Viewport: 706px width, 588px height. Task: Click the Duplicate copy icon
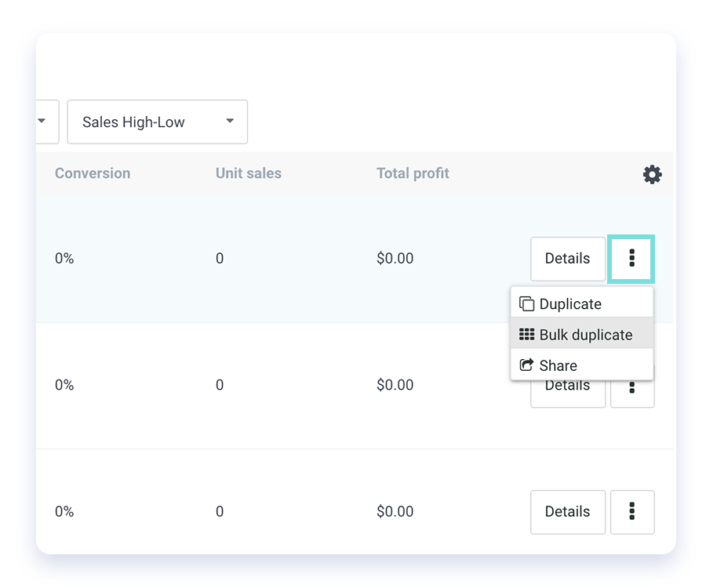click(526, 304)
